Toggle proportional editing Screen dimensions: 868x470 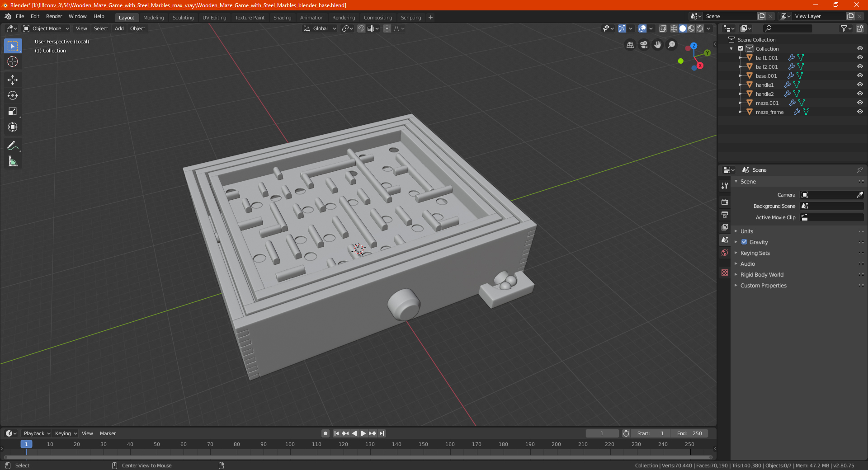coord(387,28)
